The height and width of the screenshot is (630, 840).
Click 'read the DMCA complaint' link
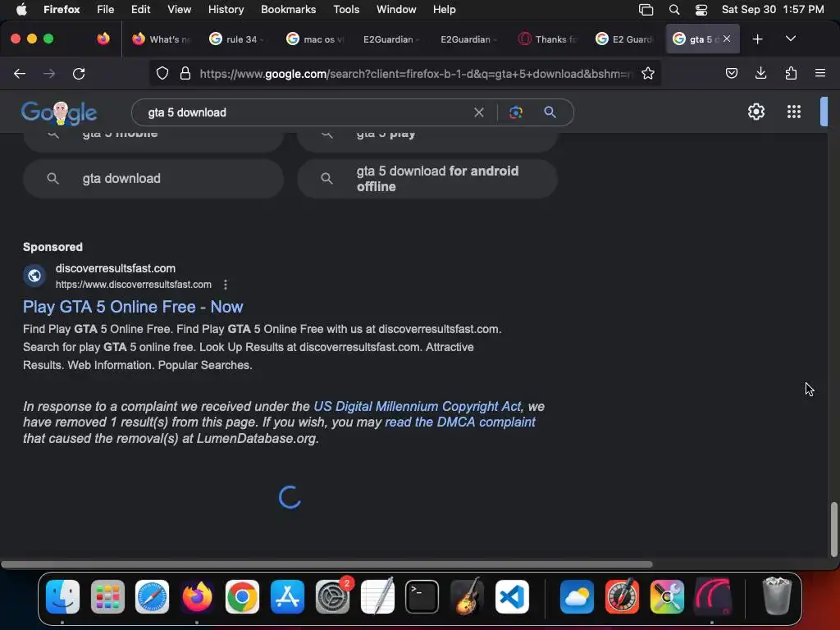tap(459, 422)
